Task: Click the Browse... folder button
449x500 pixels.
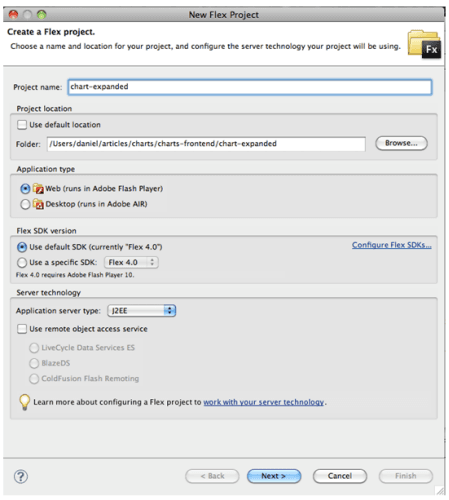Action: click(401, 143)
